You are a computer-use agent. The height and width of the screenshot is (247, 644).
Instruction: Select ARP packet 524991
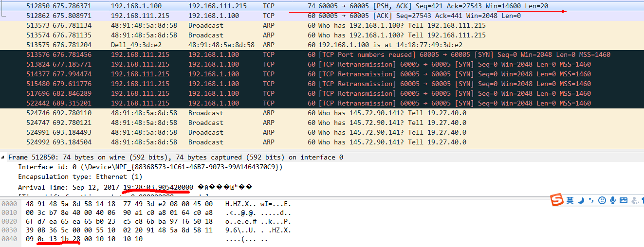click(322, 132)
